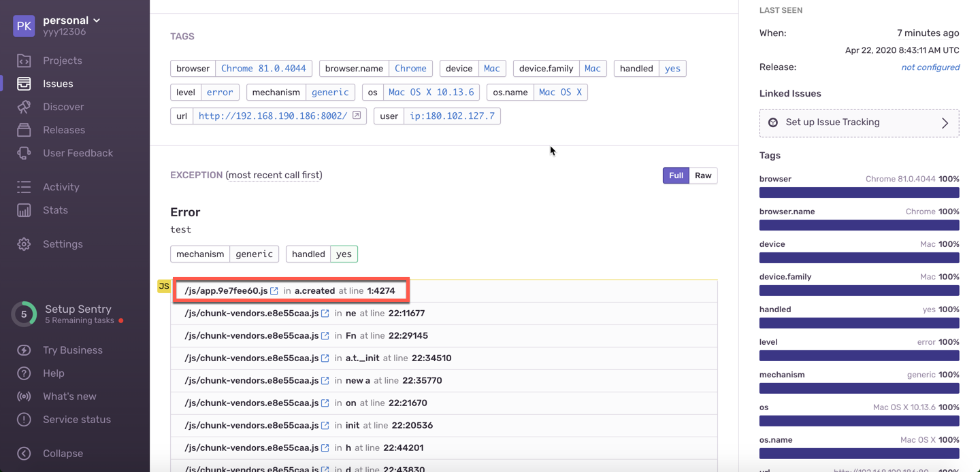
Task: Open Activity in the sidebar
Action: click(61, 187)
